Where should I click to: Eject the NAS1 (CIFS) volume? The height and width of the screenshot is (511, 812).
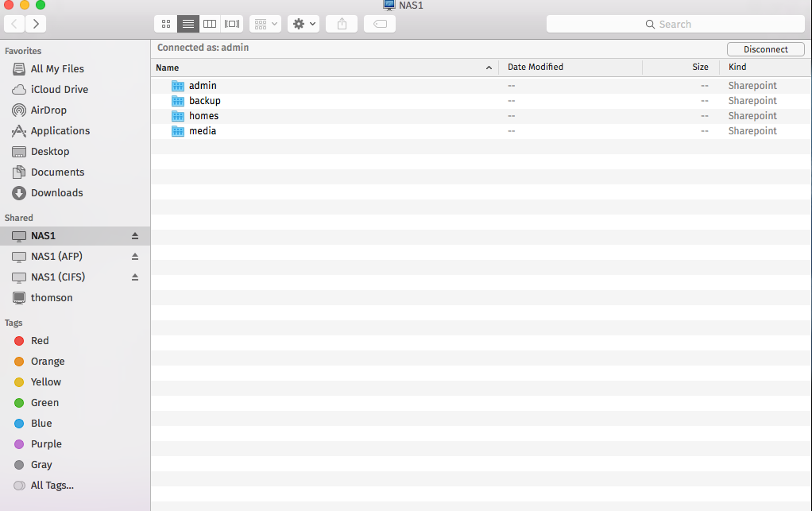[134, 277]
